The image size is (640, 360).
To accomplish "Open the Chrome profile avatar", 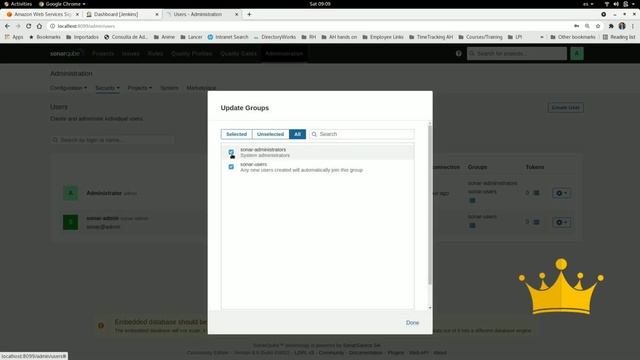I will click(622, 26).
